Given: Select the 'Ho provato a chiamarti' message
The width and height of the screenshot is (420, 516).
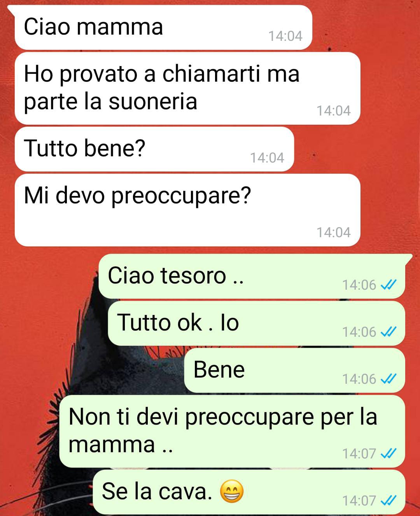Looking at the screenshot, I should tap(187, 88).
